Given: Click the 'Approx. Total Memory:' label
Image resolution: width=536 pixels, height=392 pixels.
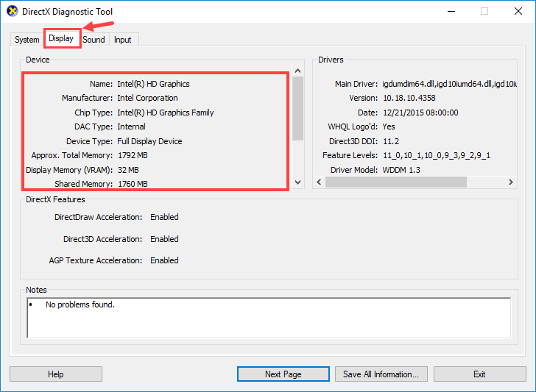Looking at the screenshot, I should (72, 155).
